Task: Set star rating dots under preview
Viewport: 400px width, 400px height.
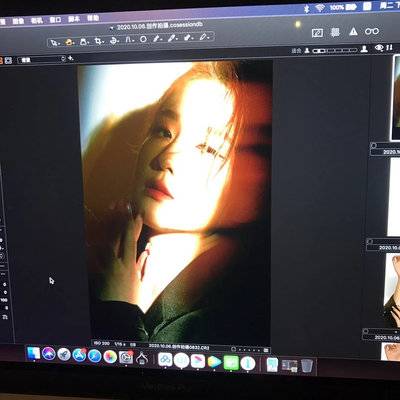Action: click(250, 350)
